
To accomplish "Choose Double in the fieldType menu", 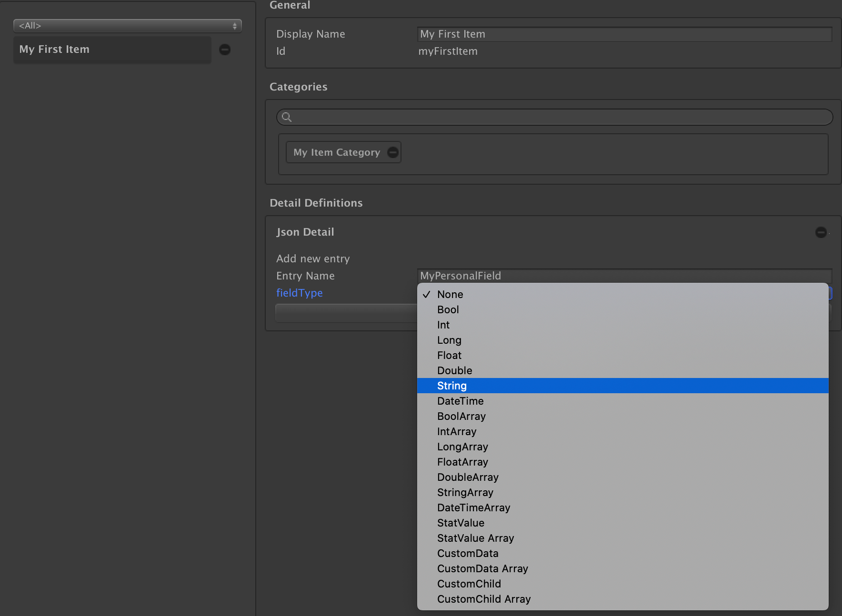I will click(623, 370).
